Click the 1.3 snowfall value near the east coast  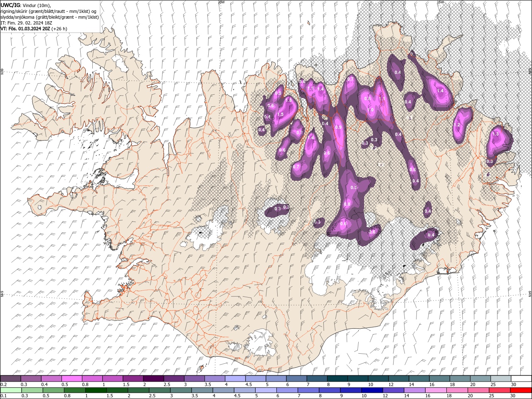[495, 134]
